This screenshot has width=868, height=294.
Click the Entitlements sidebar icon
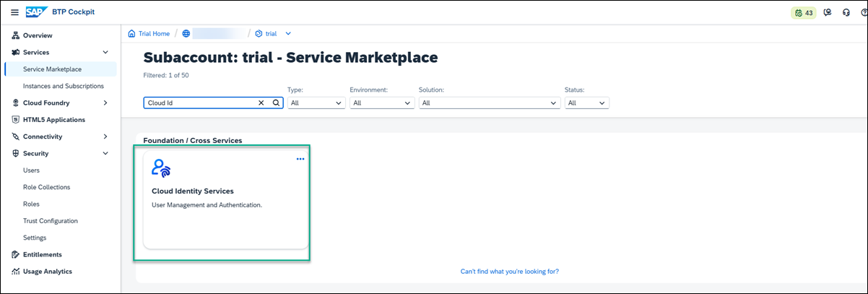click(x=16, y=254)
